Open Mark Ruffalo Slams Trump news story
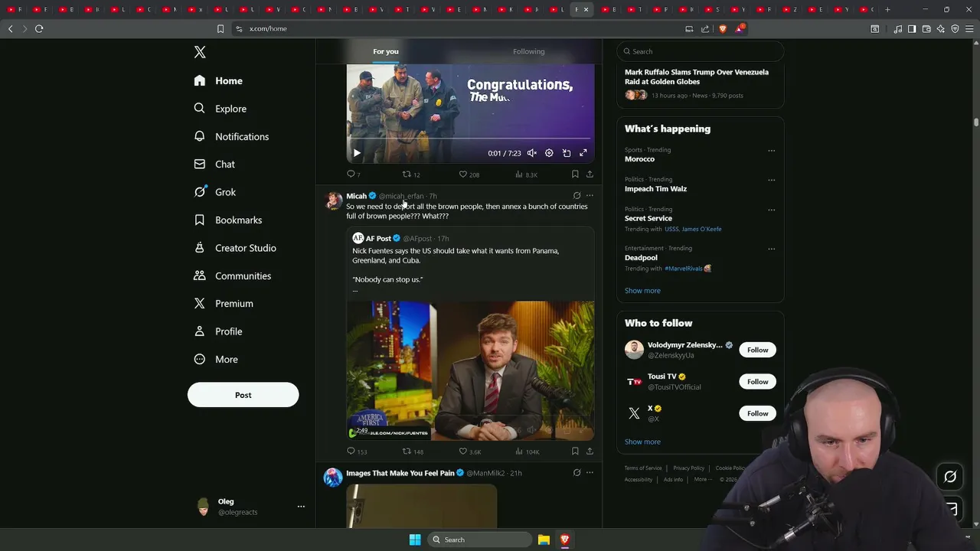The height and width of the screenshot is (551, 980). tap(700, 84)
